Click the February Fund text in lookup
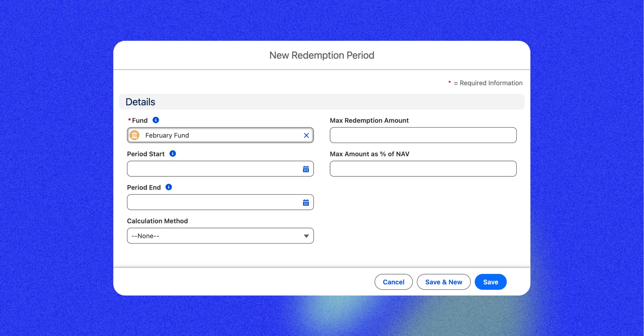The width and height of the screenshot is (644, 336). pyautogui.click(x=167, y=135)
